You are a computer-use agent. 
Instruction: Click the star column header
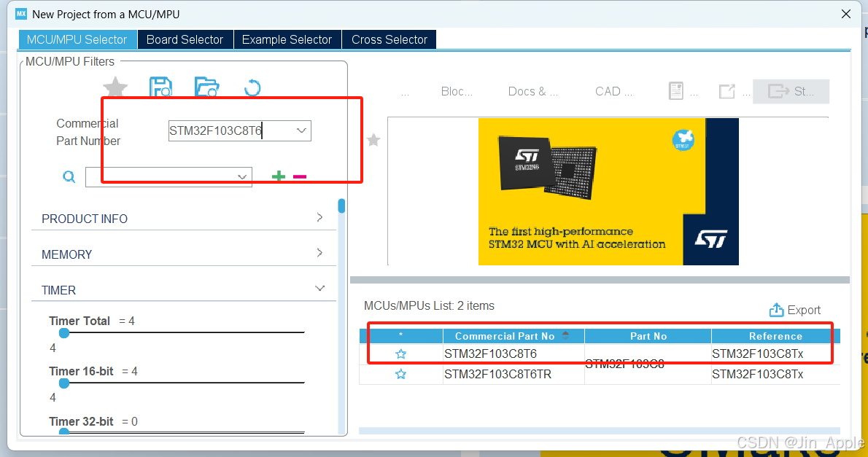point(400,336)
